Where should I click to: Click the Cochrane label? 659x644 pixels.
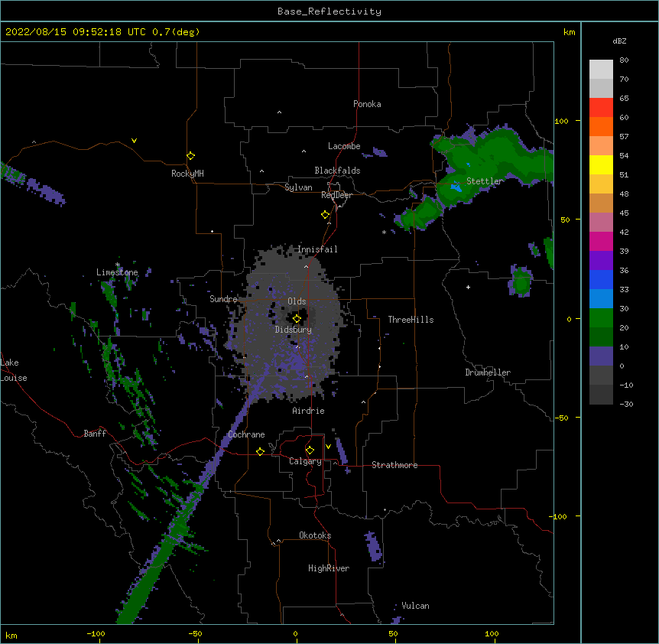pos(246,434)
